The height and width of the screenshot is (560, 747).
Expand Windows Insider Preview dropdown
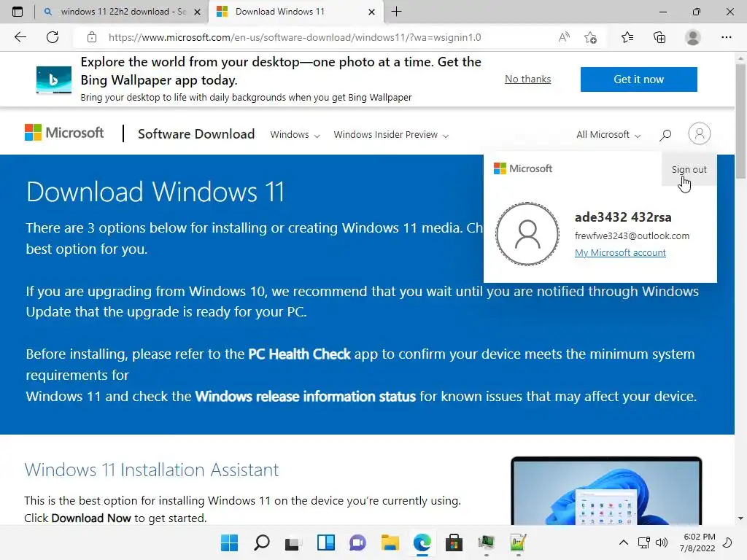(391, 135)
